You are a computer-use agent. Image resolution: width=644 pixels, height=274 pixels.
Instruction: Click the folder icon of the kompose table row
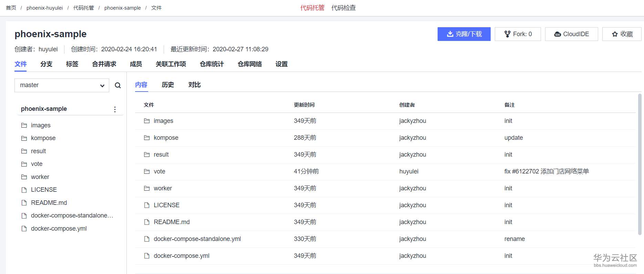(x=147, y=138)
